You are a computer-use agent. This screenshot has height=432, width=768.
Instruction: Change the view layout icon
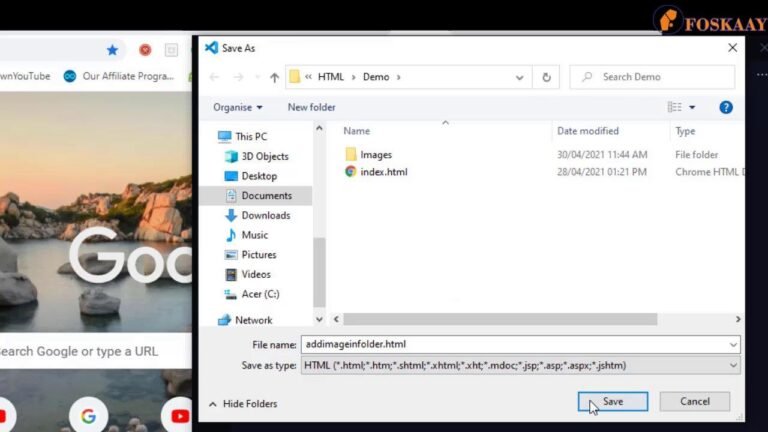click(x=674, y=107)
